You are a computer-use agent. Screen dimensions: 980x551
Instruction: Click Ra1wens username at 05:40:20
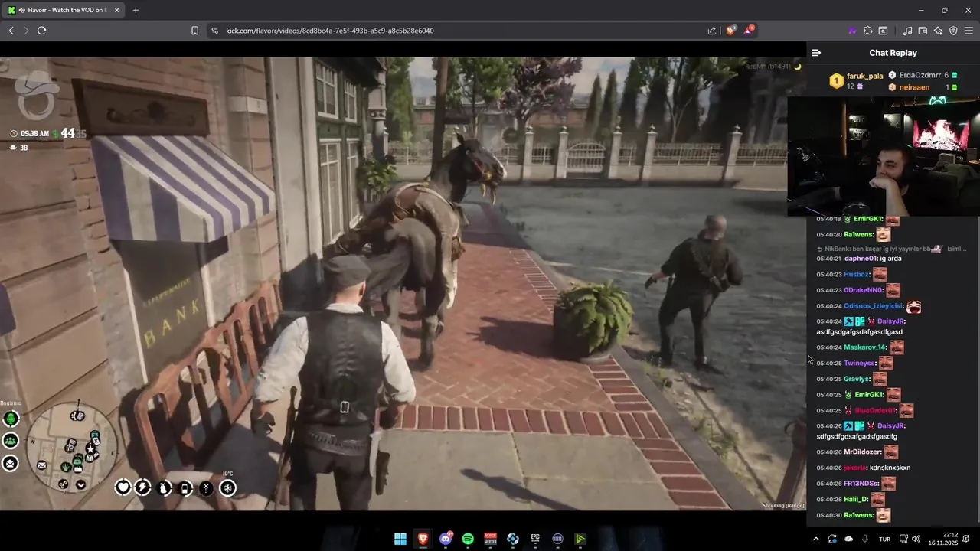pyautogui.click(x=859, y=235)
